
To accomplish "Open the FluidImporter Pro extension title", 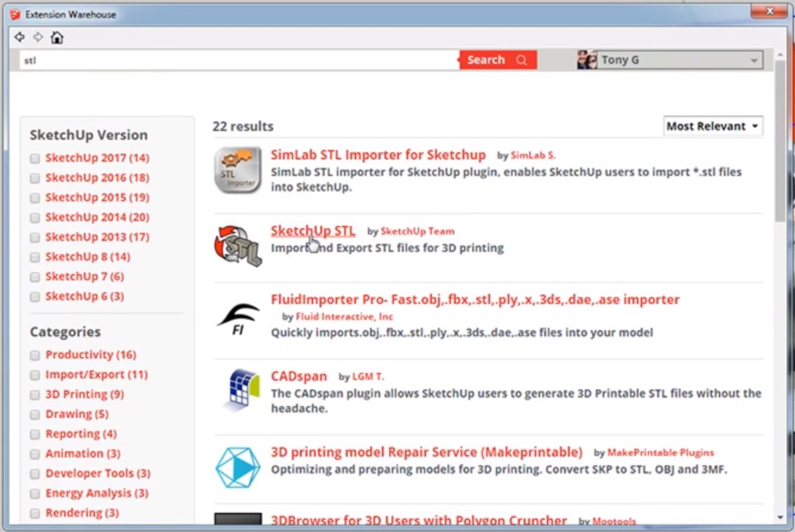I will coord(475,299).
